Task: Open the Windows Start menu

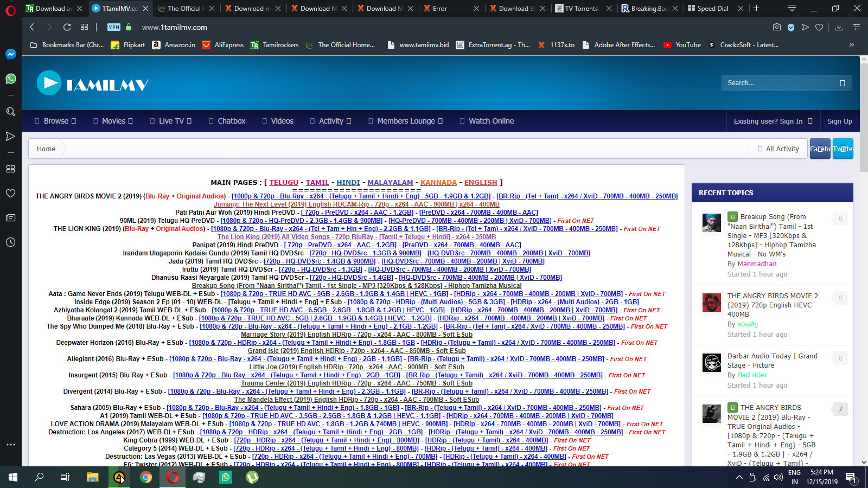Action: [13, 477]
